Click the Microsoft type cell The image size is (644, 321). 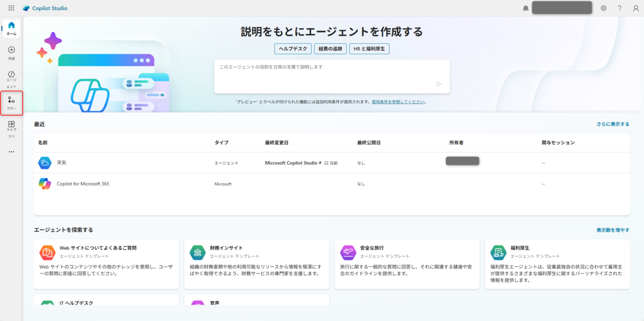223,184
